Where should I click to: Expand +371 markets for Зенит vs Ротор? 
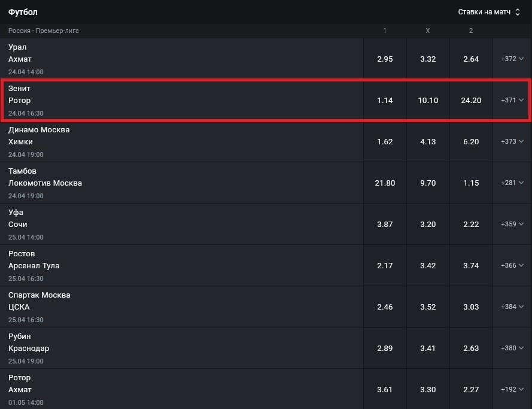point(512,101)
